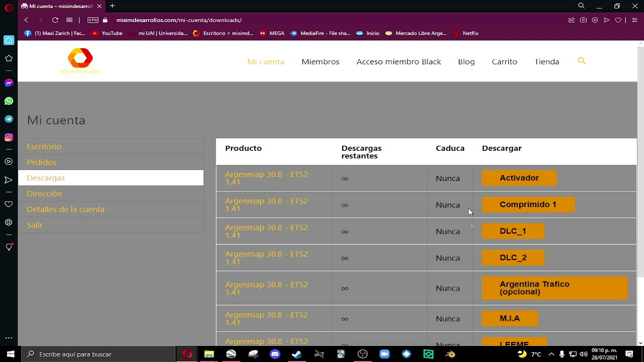
Task: Go to Dirección in account menu
Action: [x=111, y=194]
